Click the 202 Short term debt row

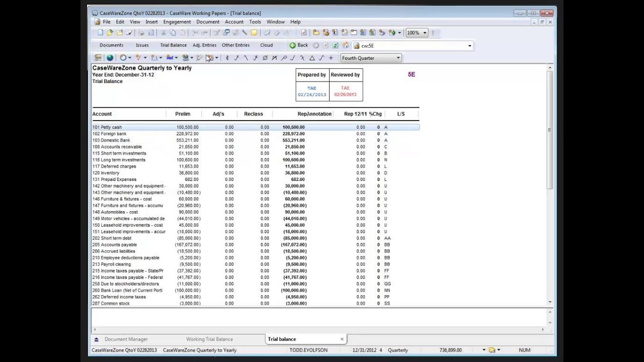tap(256, 238)
